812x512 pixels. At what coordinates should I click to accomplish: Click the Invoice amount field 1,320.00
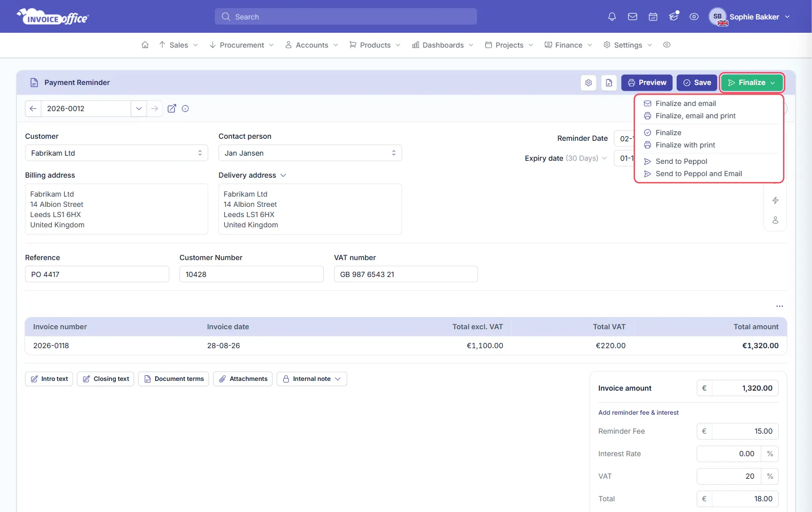(745, 388)
